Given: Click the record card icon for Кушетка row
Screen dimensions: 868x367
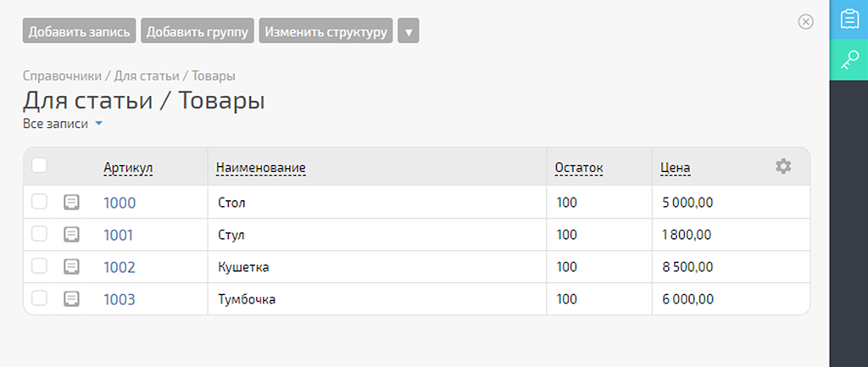Looking at the screenshot, I should (71, 267).
